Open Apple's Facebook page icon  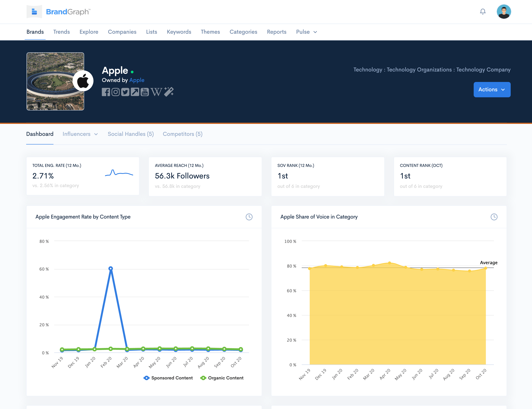[x=106, y=92]
